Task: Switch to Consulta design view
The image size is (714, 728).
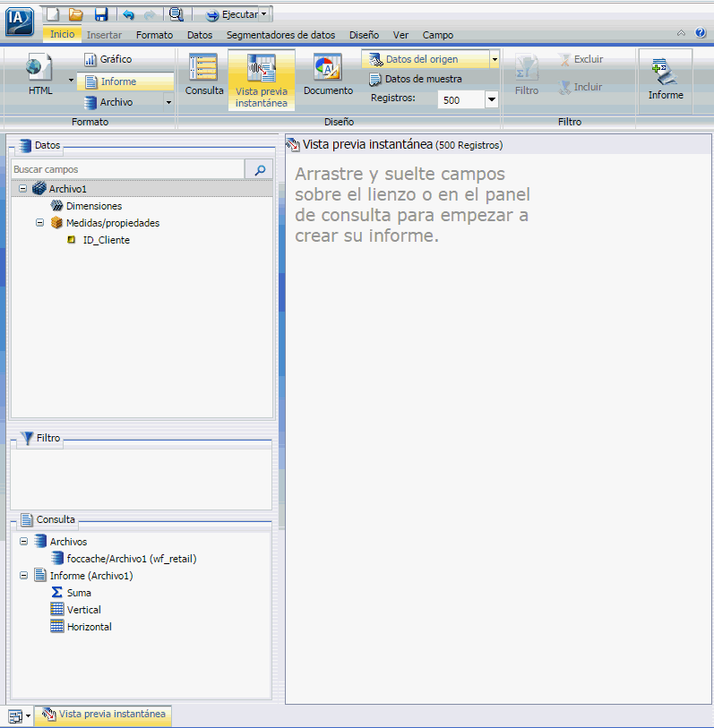Action: (204, 74)
